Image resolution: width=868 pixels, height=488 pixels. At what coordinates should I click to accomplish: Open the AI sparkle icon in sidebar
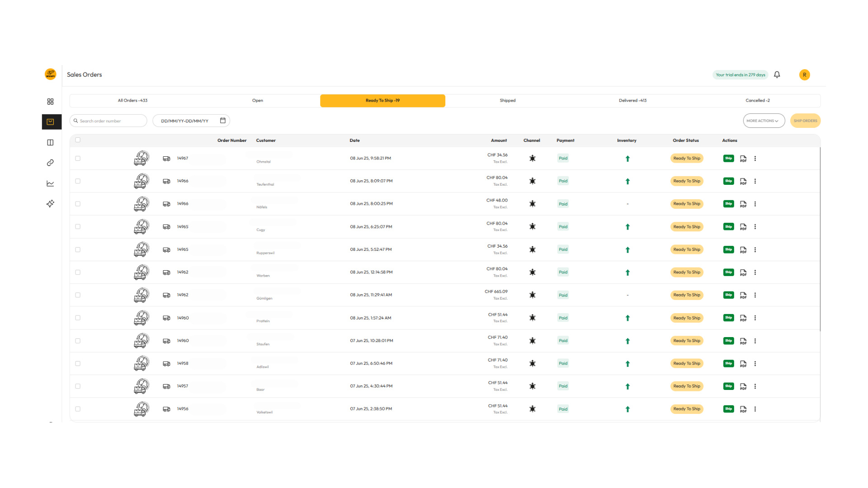pyautogui.click(x=50, y=204)
